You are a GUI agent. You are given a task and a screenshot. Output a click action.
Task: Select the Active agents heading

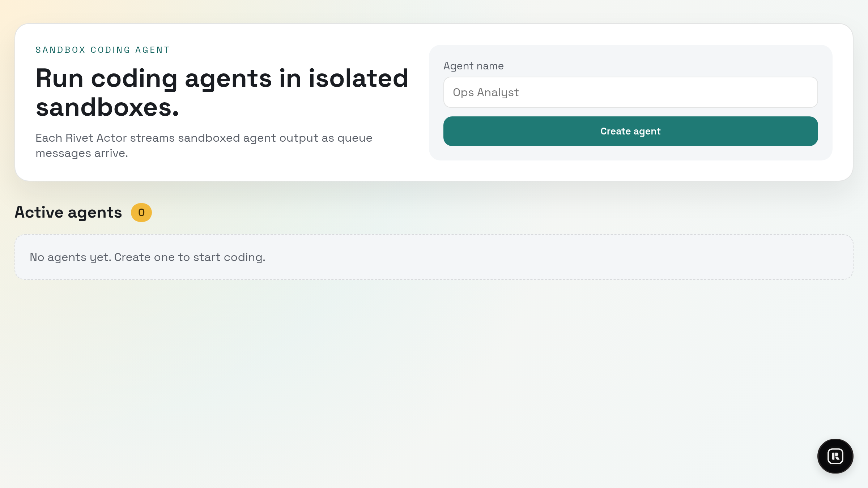68,212
